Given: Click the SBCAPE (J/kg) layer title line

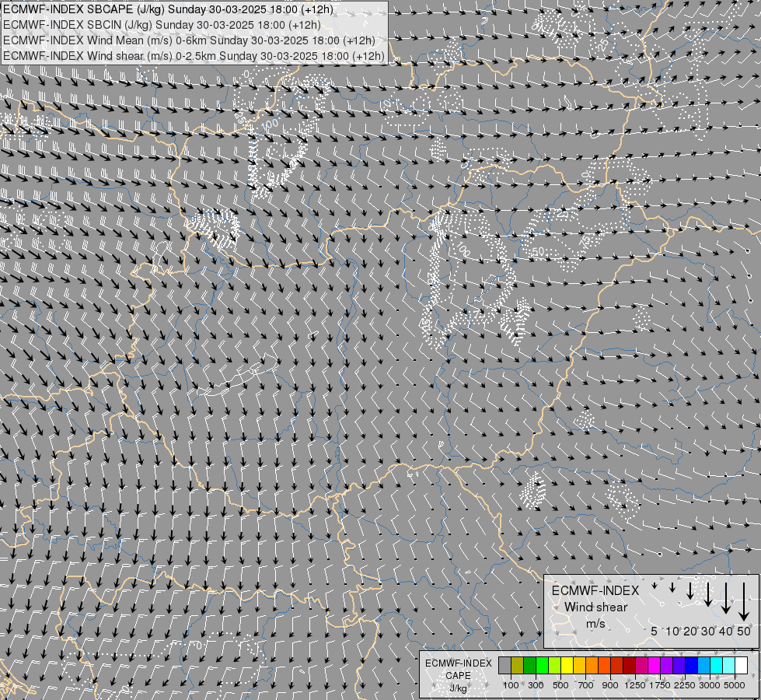Looking at the screenshot, I should 168,9.
